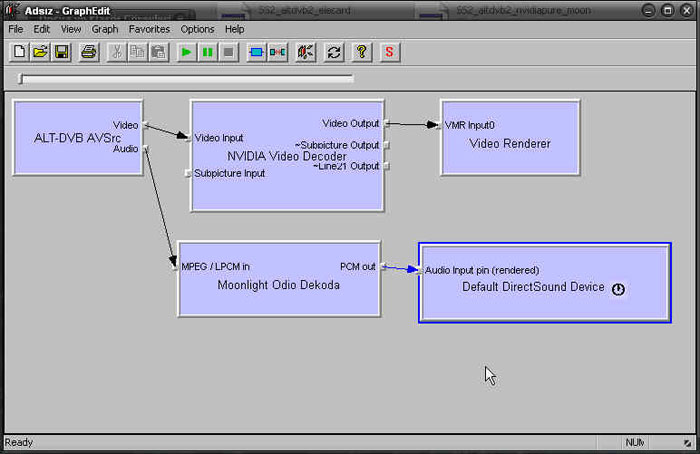Click the seek slider thumb
The height and width of the screenshot is (454, 700).
point(21,79)
